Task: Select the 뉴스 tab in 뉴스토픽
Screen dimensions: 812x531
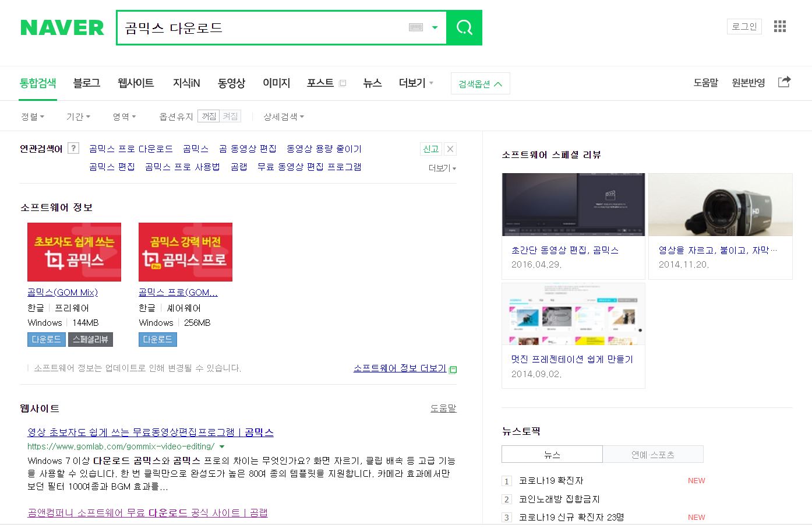Action: point(552,455)
